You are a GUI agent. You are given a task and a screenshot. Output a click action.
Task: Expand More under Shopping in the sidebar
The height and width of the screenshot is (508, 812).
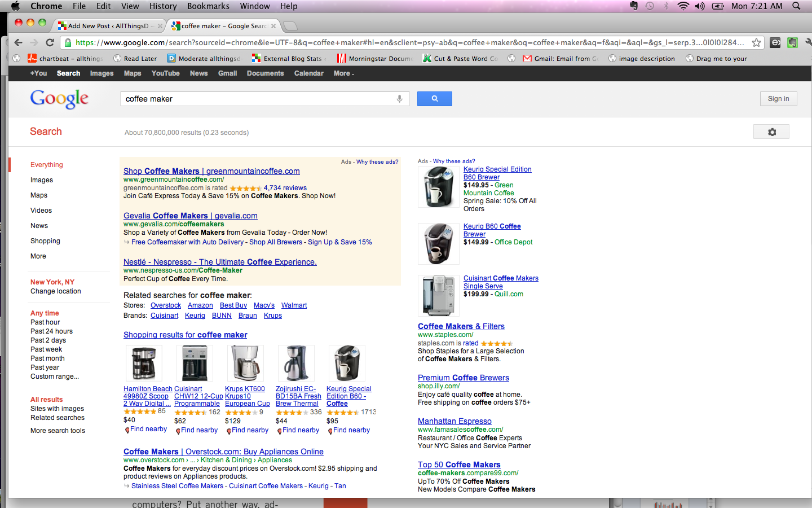pos(38,256)
